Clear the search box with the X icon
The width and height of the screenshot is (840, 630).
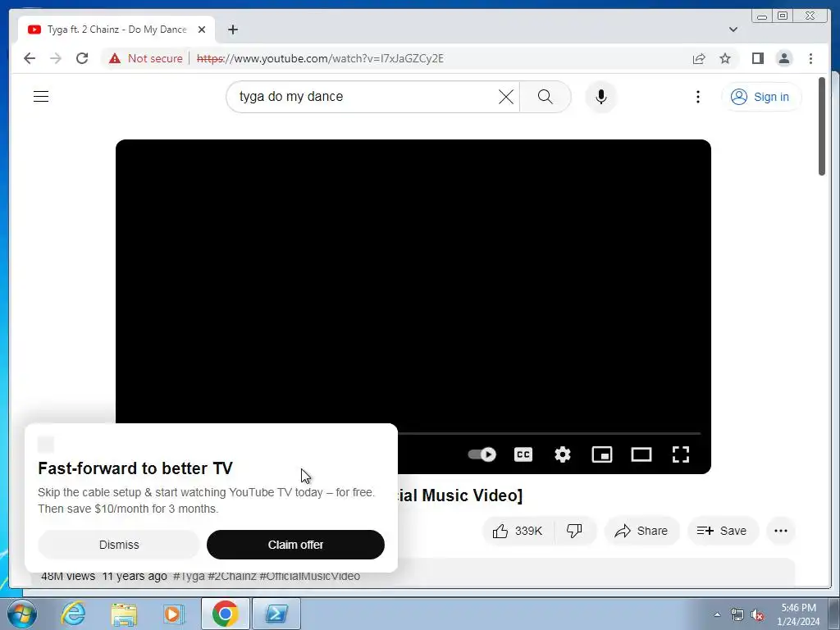[505, 97]
